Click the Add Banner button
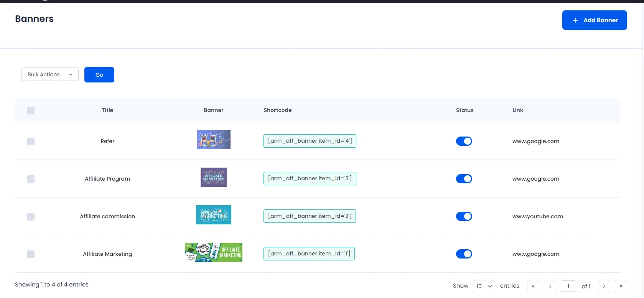The image size is (644, 298). pyautogui.click(x=595, y=20)
